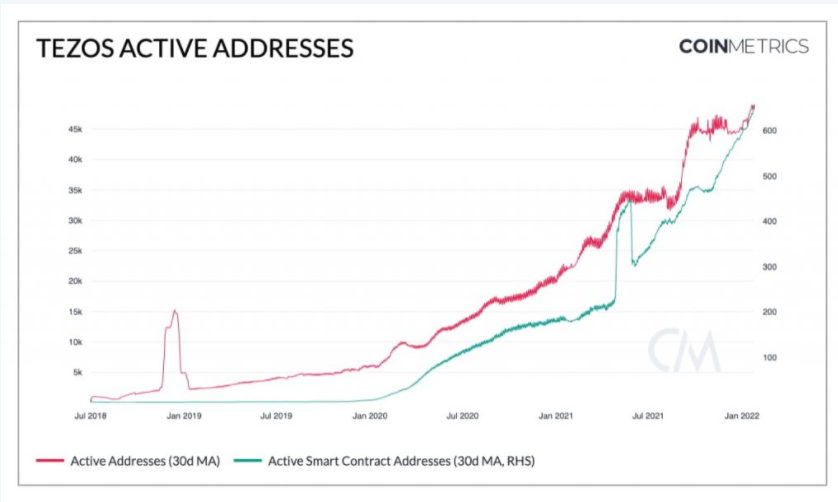The height and width of the screenshot is (502, 838).
Task: Click the 200 right axis label
Action: pos(770,312)
